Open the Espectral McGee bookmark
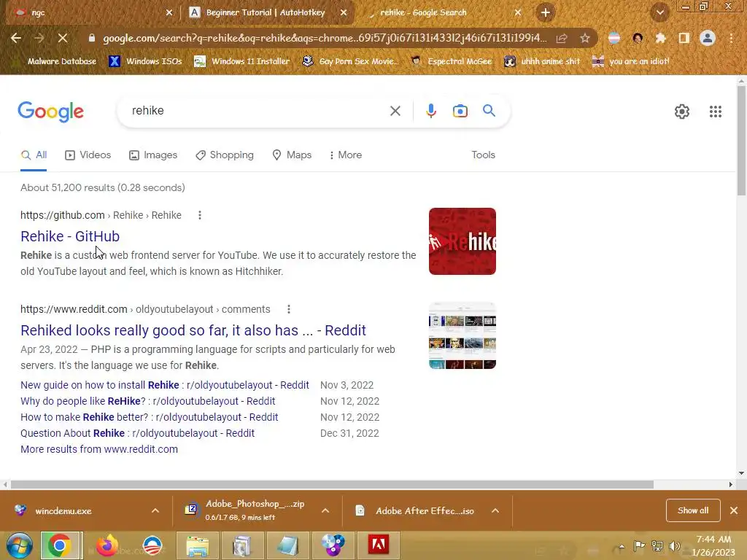 point(451,61)
